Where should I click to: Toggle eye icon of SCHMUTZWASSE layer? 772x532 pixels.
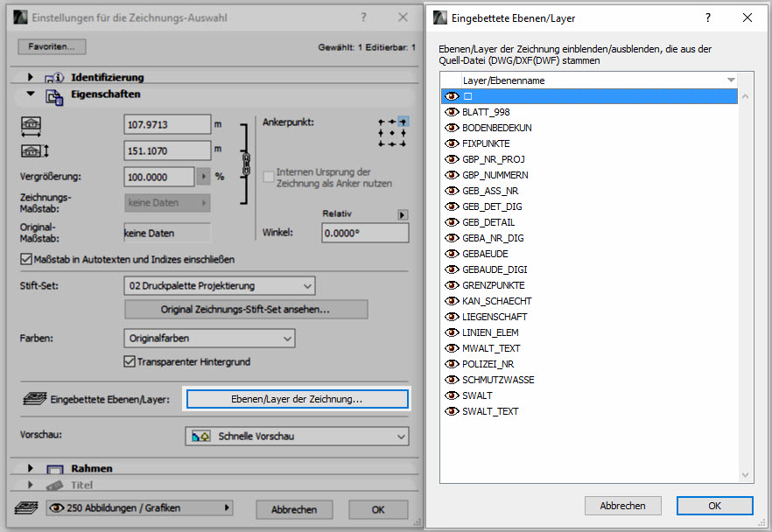(452, 380)
